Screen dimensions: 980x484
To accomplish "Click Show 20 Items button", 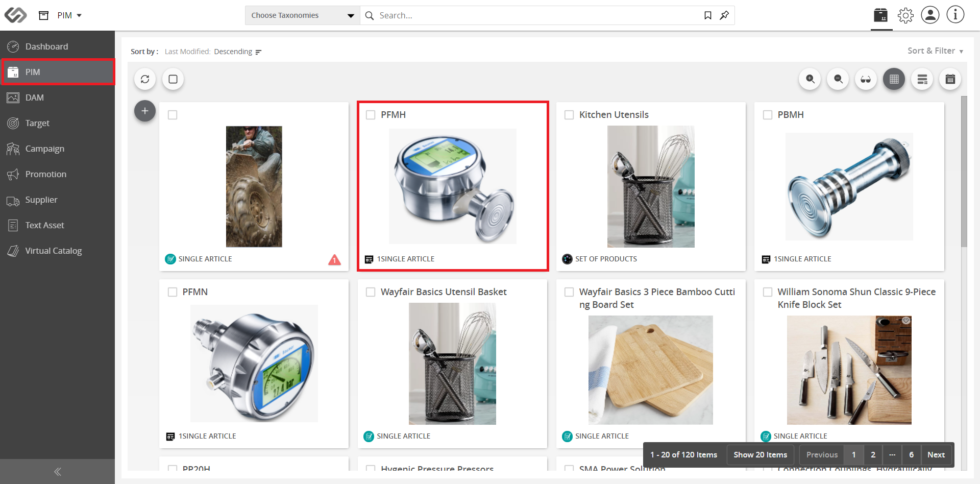I will [761, 454].
